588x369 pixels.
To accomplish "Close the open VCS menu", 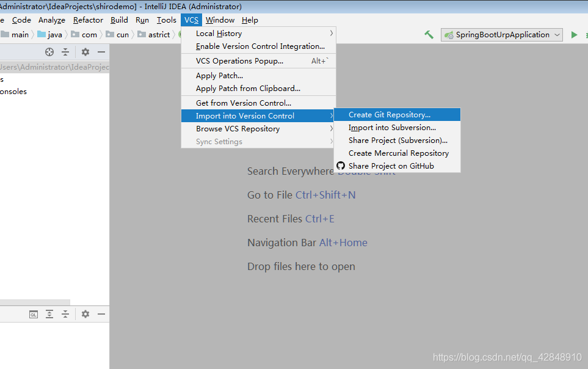I will coord(191,20).
